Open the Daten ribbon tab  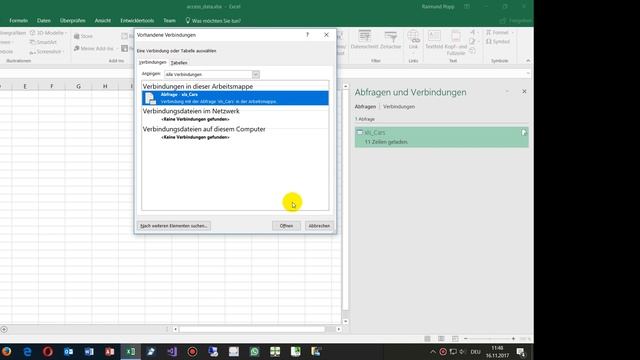44,20
